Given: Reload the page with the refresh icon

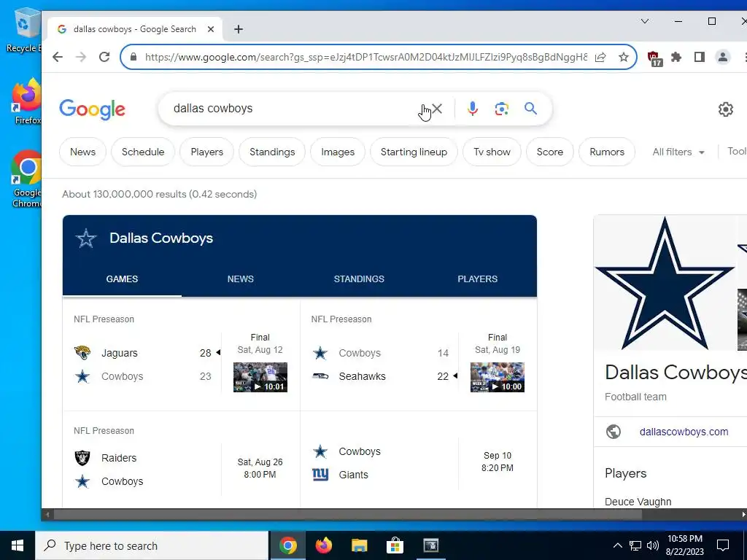Looking at the screenshot, I should [x=104, y=57].
